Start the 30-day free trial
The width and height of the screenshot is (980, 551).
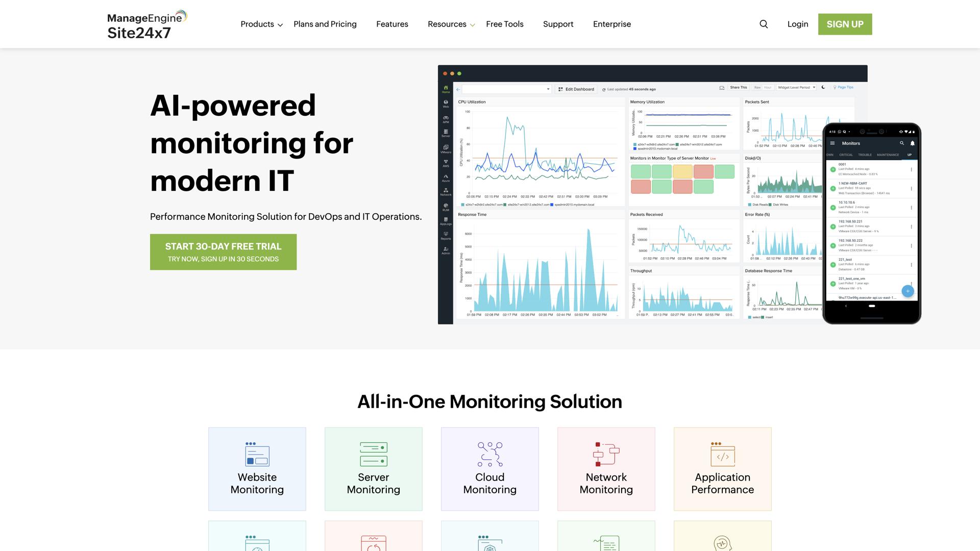(223, 252)
